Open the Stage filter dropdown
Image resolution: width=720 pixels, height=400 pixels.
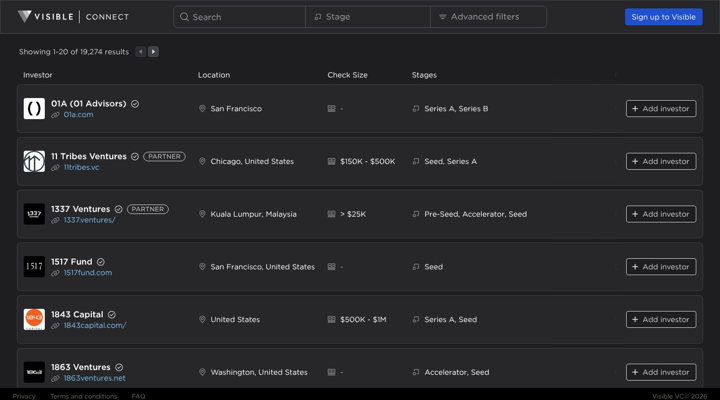click(x=367, y=17)
